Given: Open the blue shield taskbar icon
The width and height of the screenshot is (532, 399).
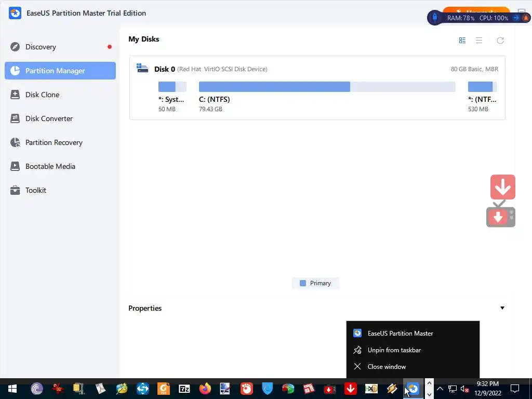Looking at the screenshot, I should 268,389.
